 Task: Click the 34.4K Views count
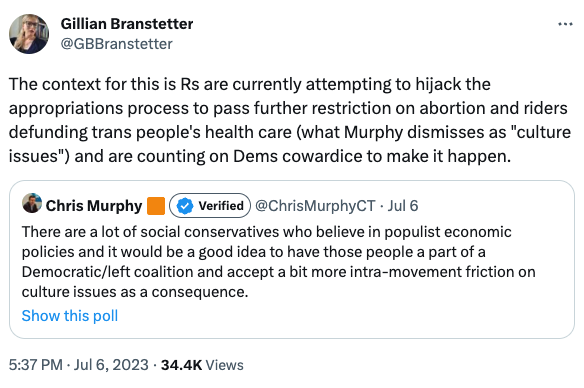pyautogui.click(x=202, y=365)
